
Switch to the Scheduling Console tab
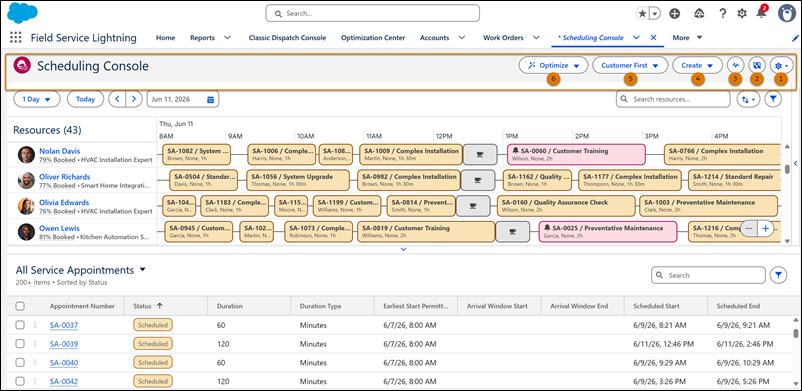point(591,37)
